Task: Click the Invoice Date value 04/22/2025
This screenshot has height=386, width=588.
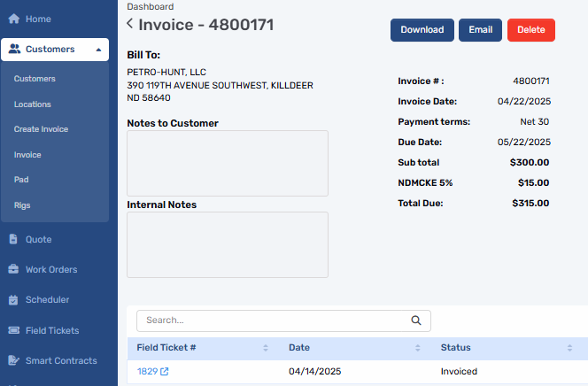Action: (x=524, y=101)
